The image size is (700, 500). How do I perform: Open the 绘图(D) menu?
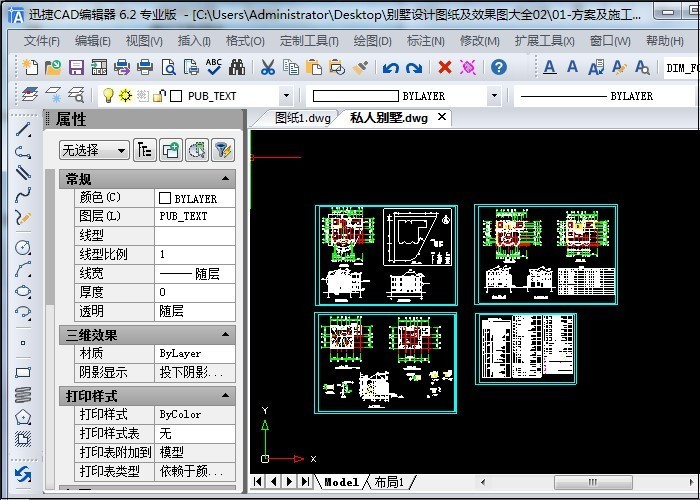coord(372,41)
